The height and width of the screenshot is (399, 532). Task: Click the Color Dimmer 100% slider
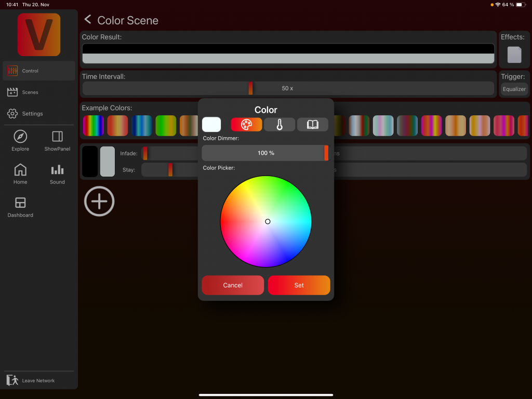click(265, 153)
